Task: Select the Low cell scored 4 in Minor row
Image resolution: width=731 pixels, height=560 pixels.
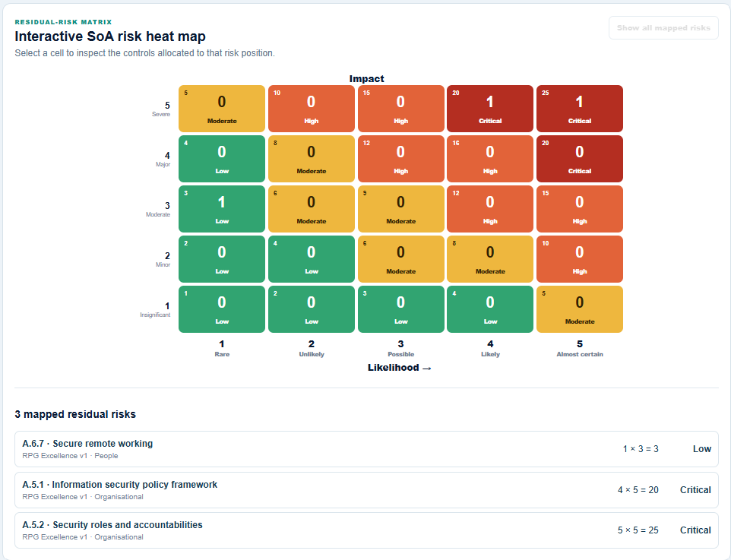Action: point(312,259)
